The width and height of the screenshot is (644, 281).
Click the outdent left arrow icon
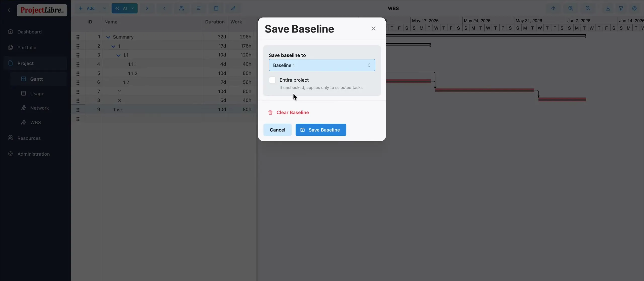click(164, 8)
